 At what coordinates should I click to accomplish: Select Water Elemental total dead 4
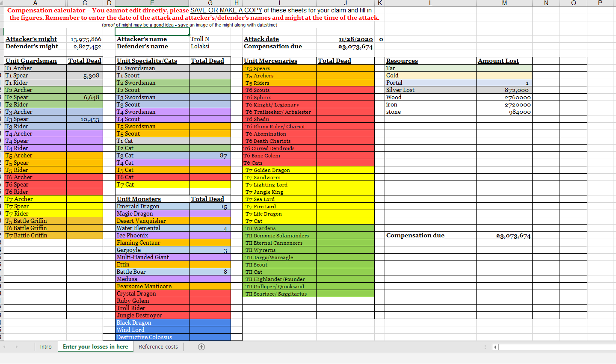tap(210, 228)
